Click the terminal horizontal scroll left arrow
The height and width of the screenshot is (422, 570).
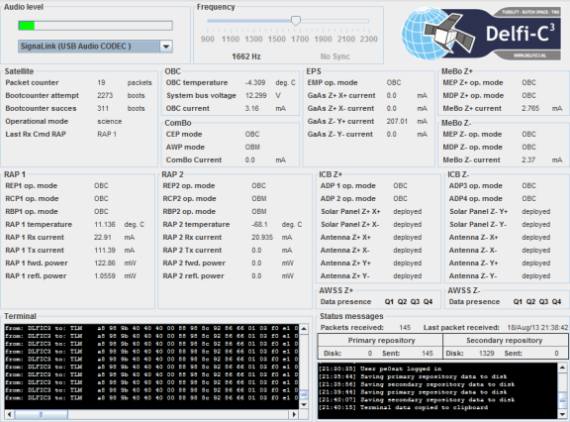9,414
